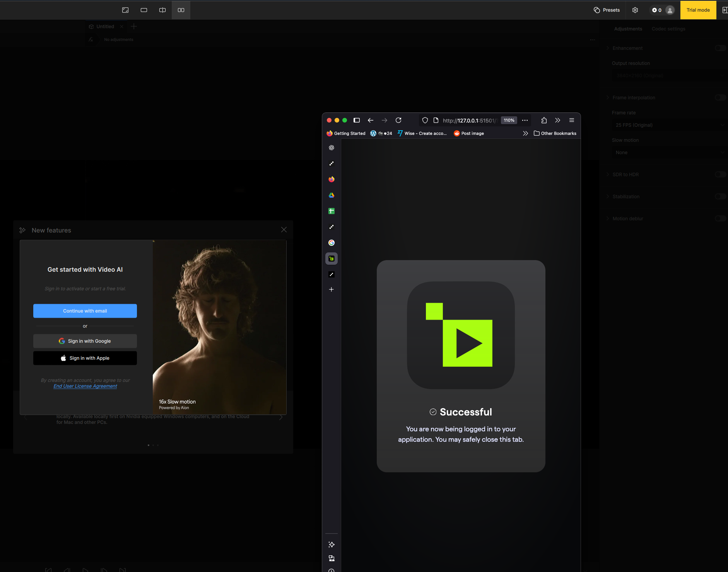Select the split view layout icon
Viewport: 728px width, 572px height.
162,10
